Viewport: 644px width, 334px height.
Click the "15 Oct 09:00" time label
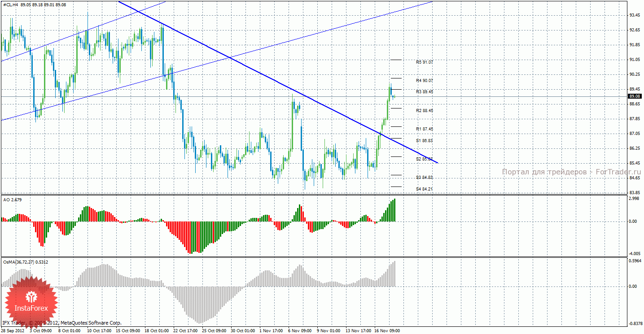(x=128, y=331)
